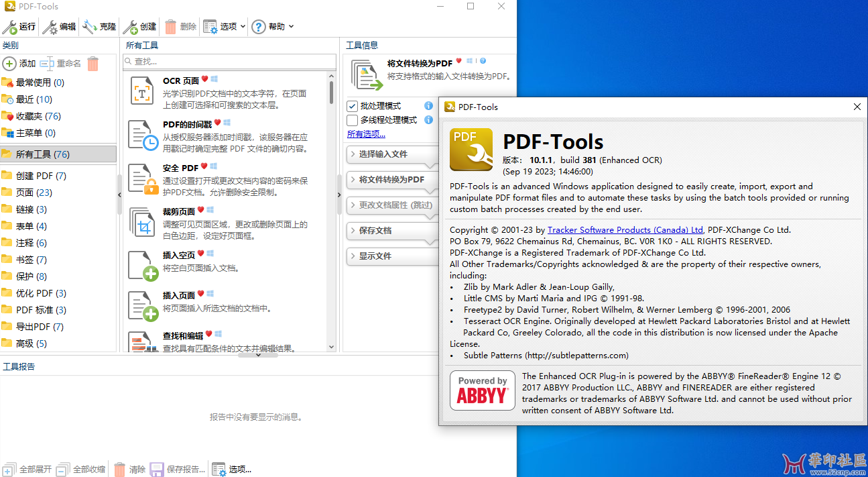
Task: Click trash icon beside 重命名
Action: click(x=93, y=64)
